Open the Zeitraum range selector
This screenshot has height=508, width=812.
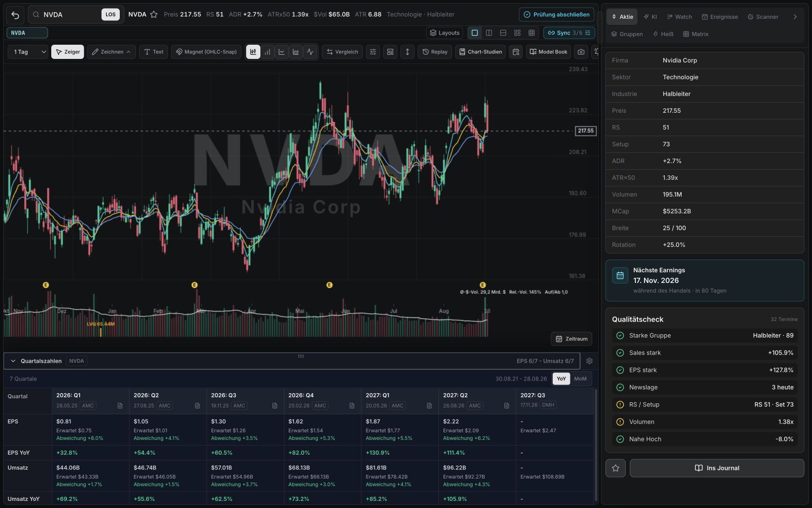tap(571, 339)
